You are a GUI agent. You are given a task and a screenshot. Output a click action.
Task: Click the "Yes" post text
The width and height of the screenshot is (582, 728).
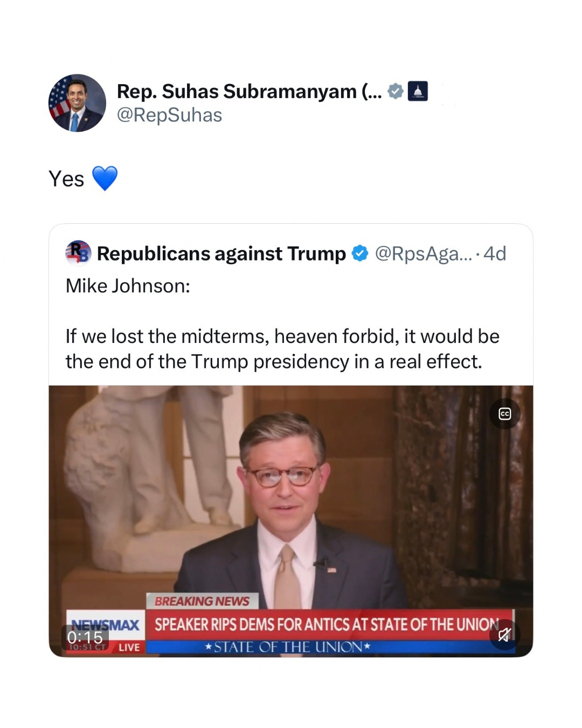click(x=66, y=179)
